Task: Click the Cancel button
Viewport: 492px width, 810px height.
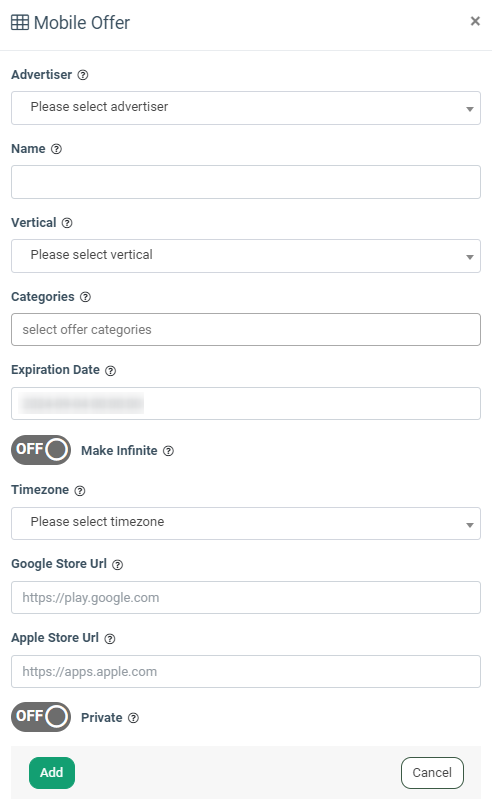Action: pyautogui.click(x=432, y=773)
